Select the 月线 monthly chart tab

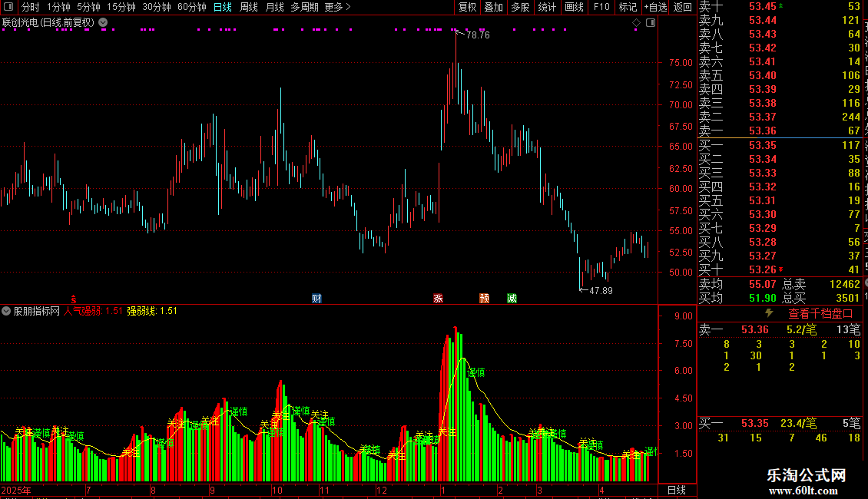point(274,7)
